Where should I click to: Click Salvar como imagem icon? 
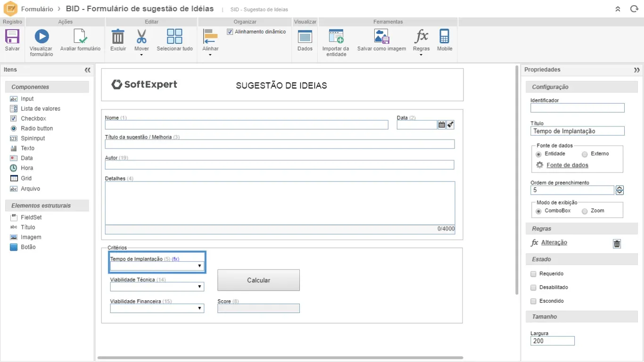pos(381,37)
